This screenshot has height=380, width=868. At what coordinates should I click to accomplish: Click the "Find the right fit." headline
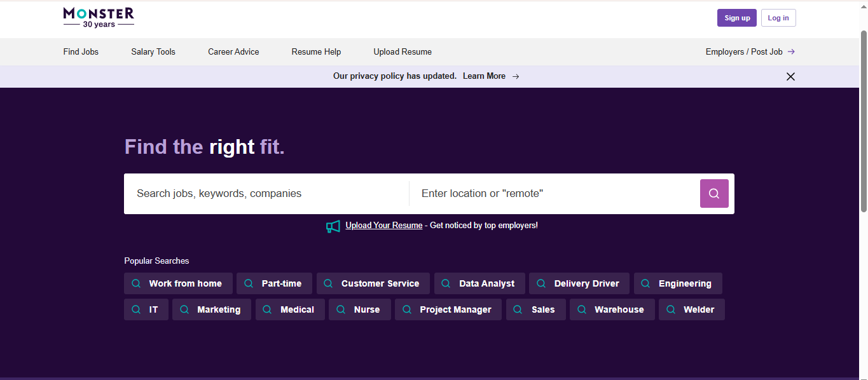click(x=205, y=147)
